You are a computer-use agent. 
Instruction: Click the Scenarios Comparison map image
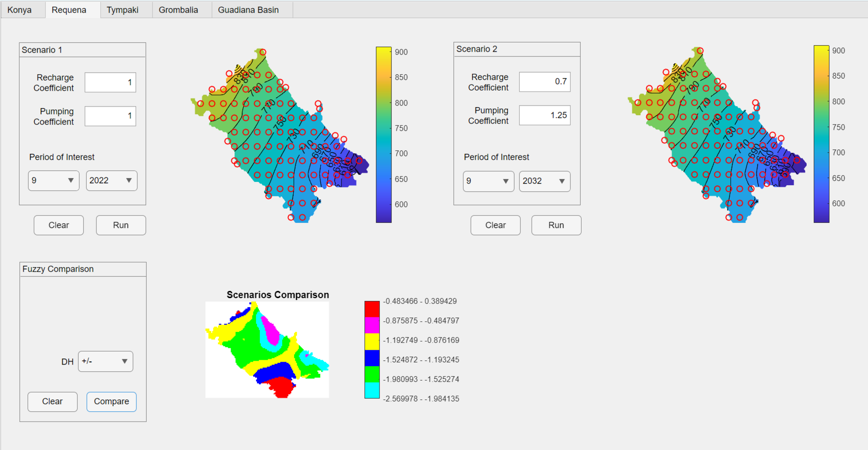(267, 350)
